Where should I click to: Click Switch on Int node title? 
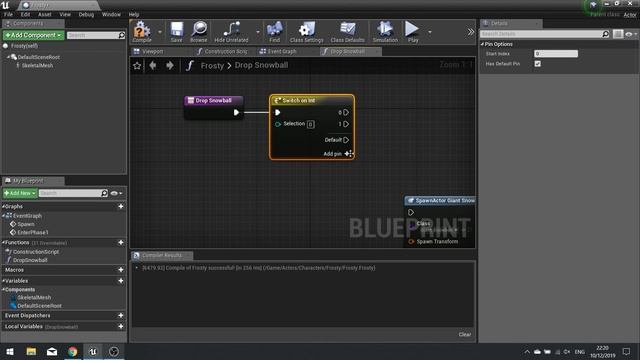299,100
